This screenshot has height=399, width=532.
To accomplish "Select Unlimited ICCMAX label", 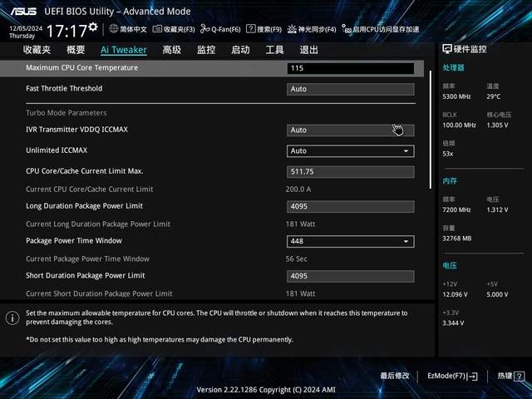I will tap(57, 150).
